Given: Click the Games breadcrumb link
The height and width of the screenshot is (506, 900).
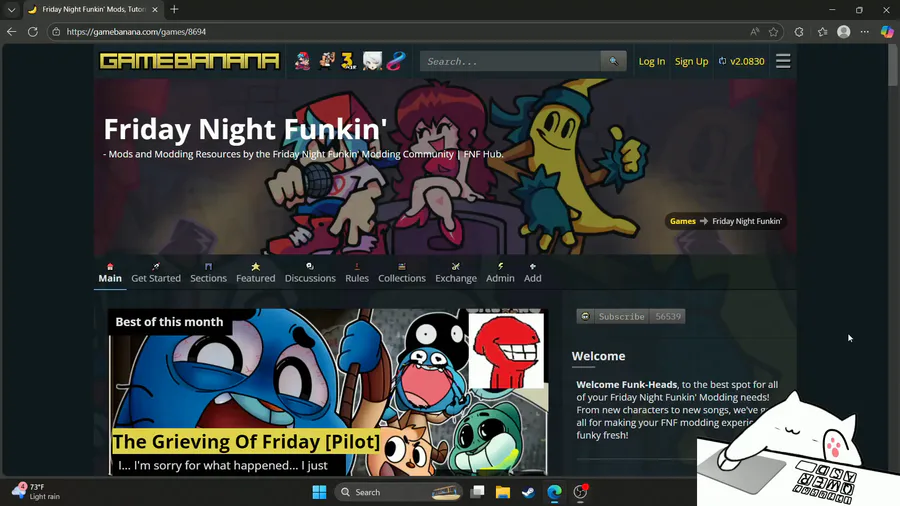Looking at the screenshot, I should pyautogui.click(x=682, y=221).
